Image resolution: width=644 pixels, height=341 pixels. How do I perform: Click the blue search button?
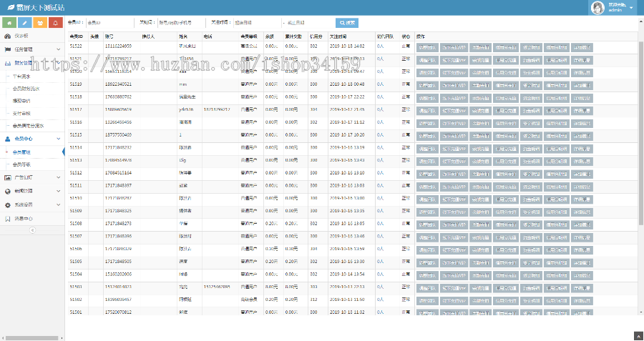(x=347, y=23)
